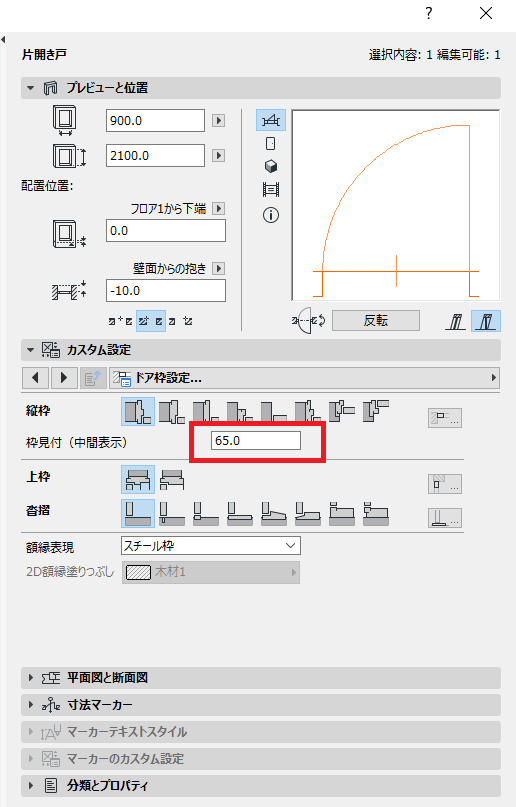Collapse the カスタム設定 panel
This screenshot has height=807, width=516.
(31, 350)
